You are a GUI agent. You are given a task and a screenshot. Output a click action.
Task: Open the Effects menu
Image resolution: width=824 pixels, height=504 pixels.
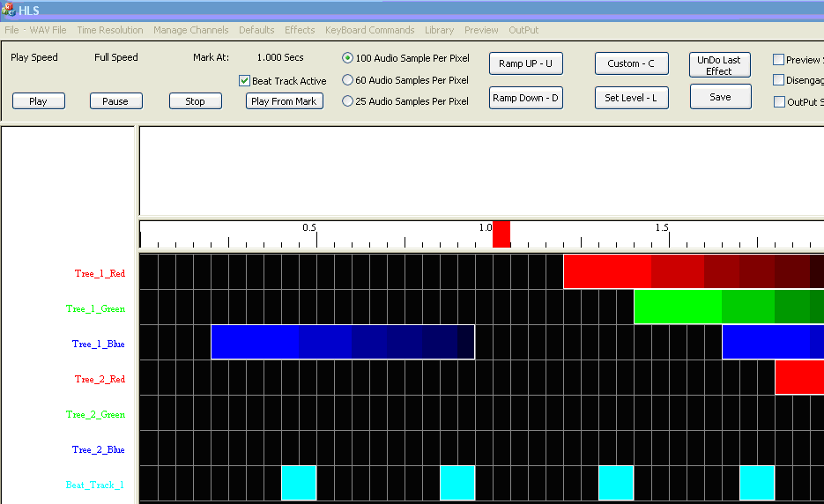click(300, 30)
